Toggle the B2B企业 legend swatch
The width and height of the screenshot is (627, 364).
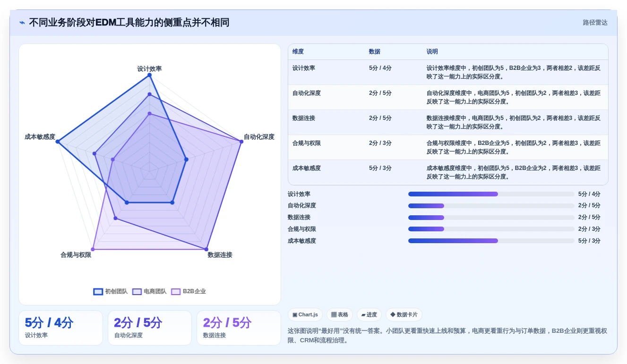coord(176,292)
